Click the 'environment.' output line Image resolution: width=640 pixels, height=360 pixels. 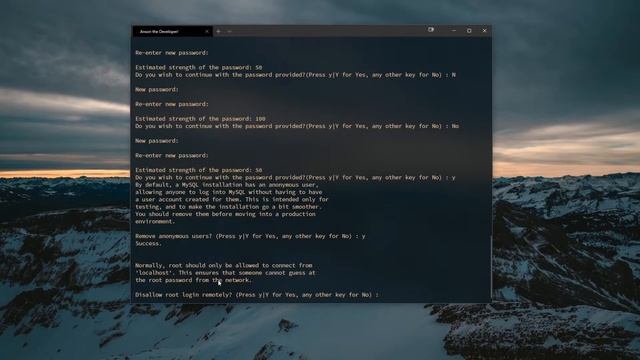(155, 221)
